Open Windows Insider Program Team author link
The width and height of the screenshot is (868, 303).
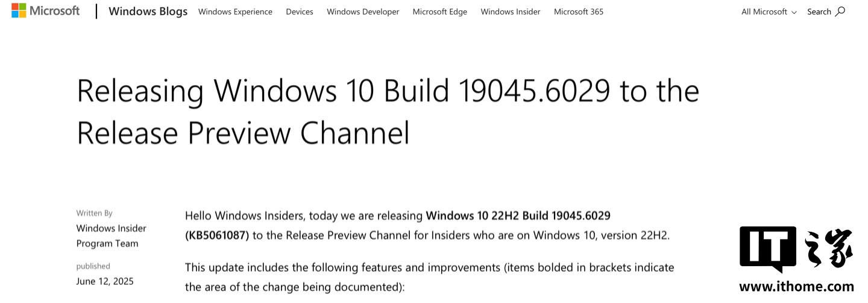click(111, 235)
